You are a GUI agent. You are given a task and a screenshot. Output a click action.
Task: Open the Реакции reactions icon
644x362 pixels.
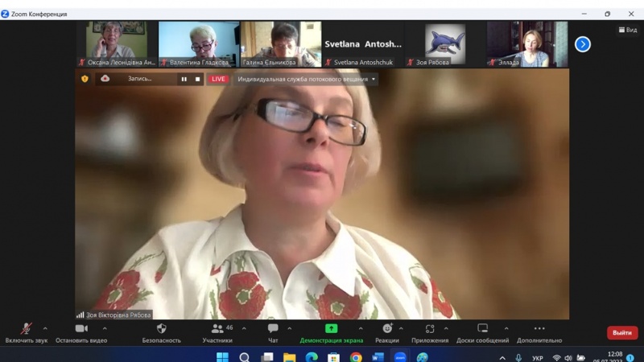tap(386, 329)
